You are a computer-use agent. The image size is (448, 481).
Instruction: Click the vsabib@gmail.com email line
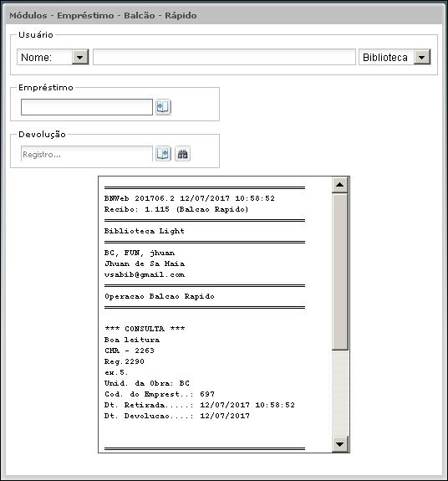pos(145,274)
